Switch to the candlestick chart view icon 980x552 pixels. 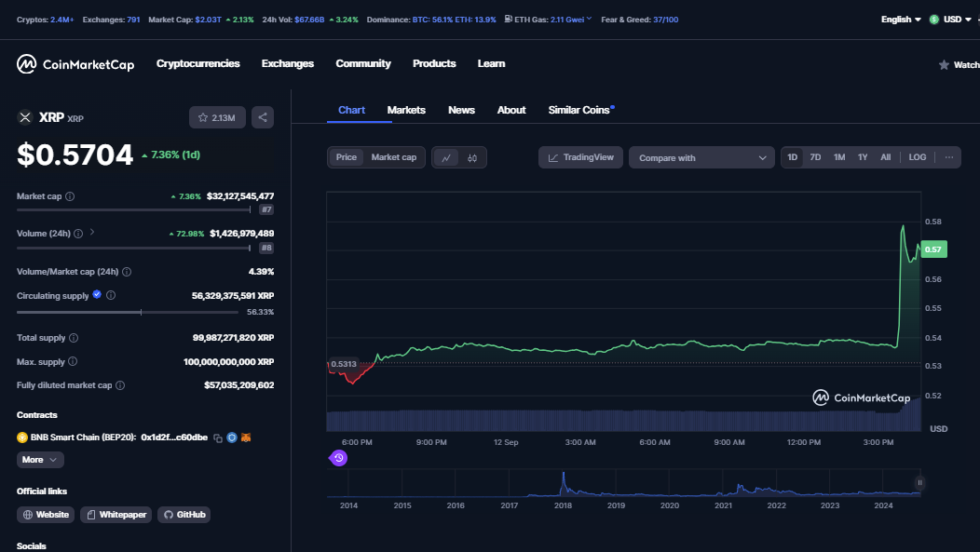[472, 158]
